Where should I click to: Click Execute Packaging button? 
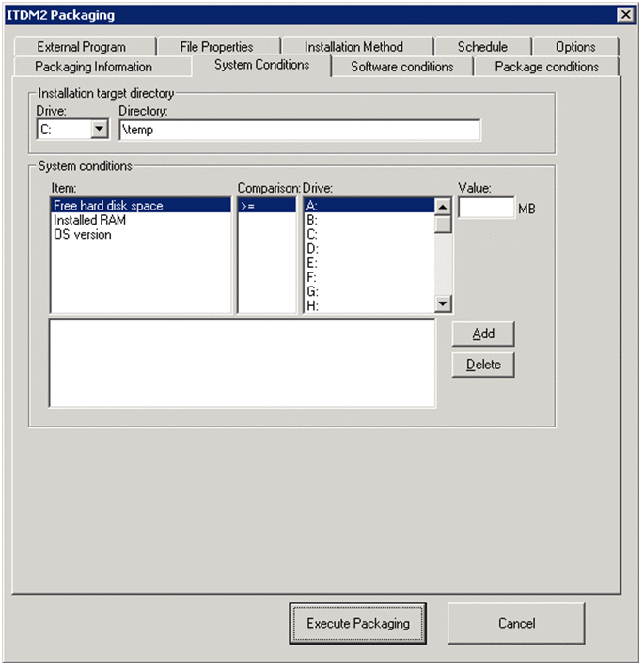point(358,623)
